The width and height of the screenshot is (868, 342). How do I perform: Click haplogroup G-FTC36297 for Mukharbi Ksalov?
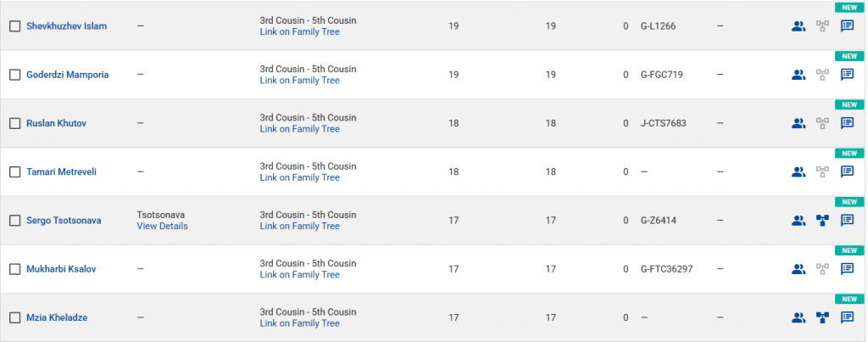click(x=666, y=269)
